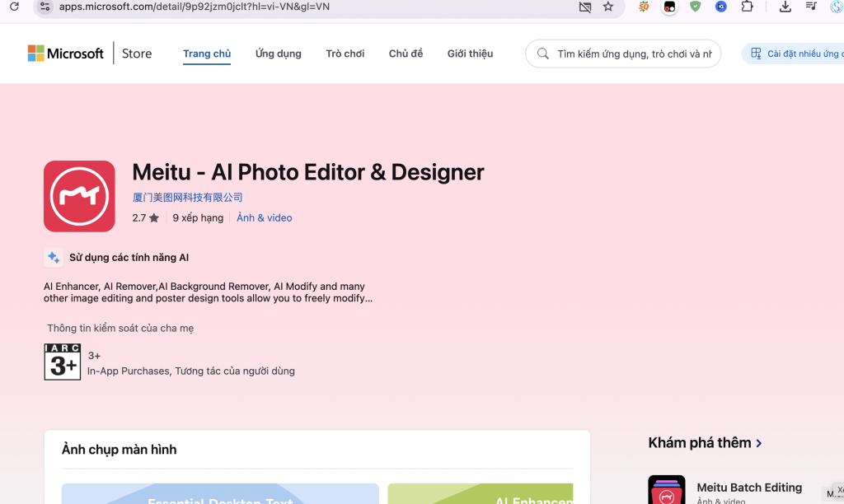Open the Giới thiệu page
This screenshot has height=504, width=844.
click(470, 54)
